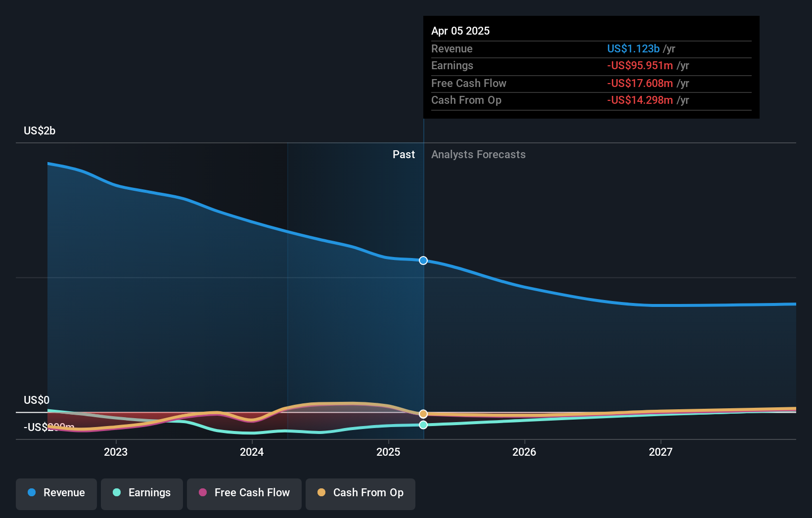Click the -US$95.951m earnings value
812x518 pixels.
pyautogui.click(x=640, y=65)
